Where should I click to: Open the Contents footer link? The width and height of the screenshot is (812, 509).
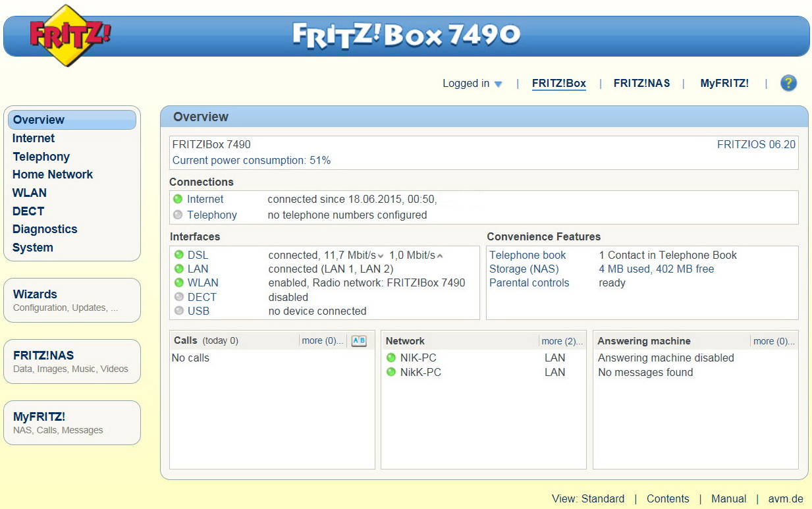[x=668, y=498]
